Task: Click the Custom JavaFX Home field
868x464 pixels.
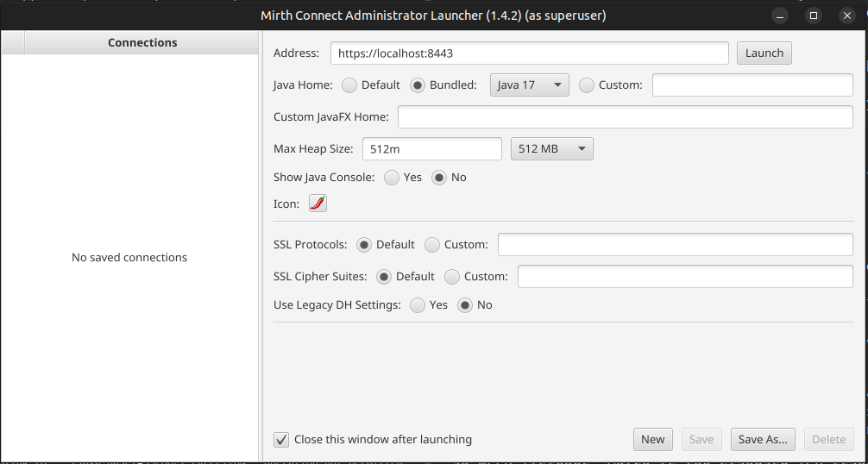Action: tap(625, 116)
